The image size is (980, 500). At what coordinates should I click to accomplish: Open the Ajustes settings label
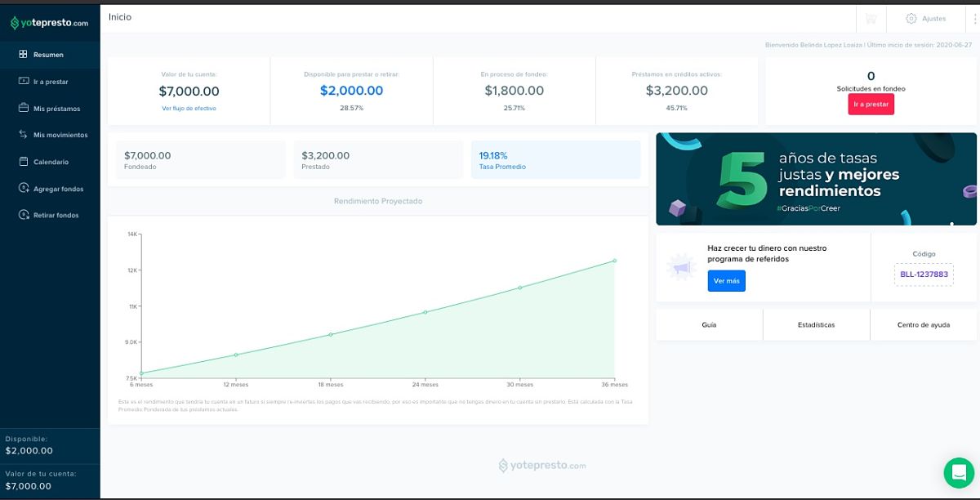(933, 18)
